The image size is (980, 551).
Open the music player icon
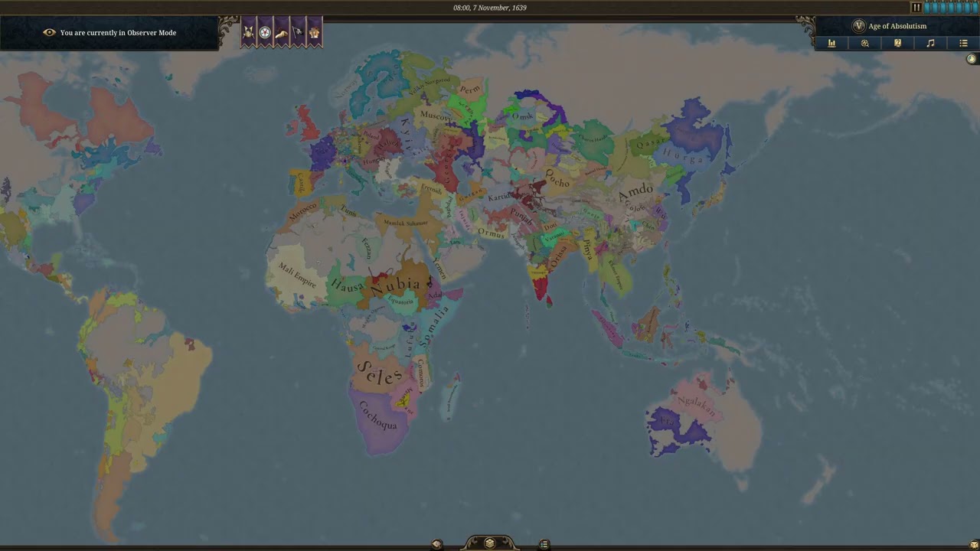(x=930, y=44)
